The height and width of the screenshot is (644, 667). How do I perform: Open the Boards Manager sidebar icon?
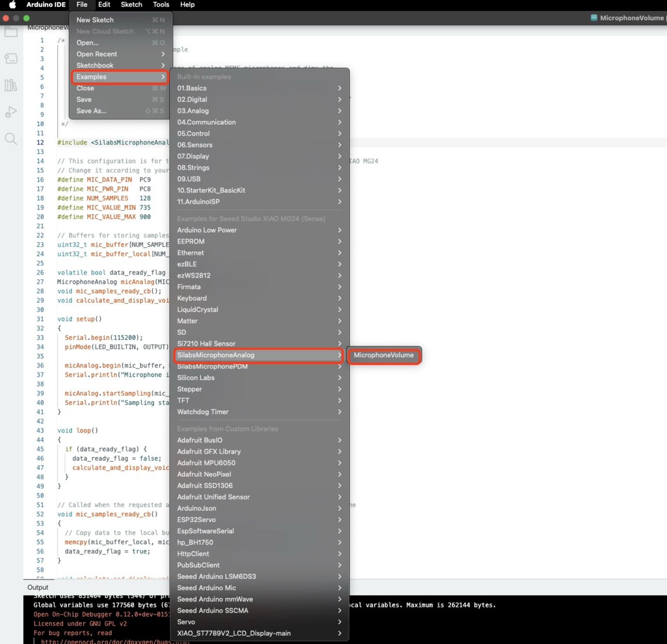tap(11, 58)
